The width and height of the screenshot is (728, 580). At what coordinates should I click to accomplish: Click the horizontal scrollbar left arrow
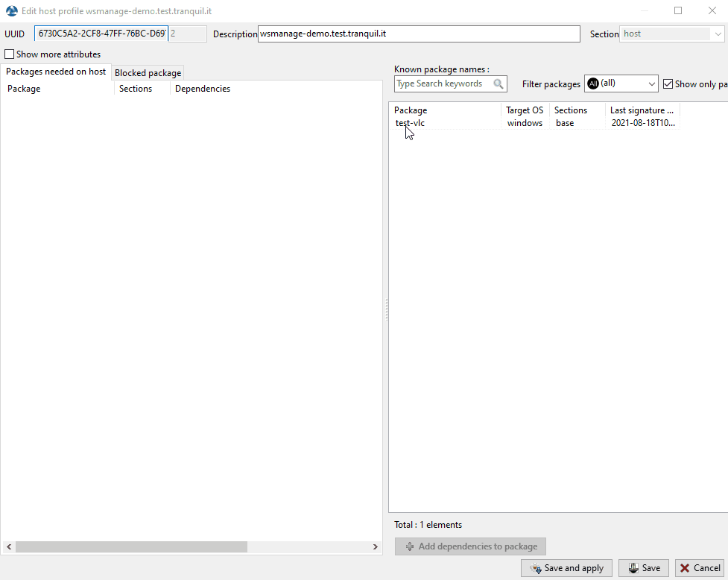[x=8, y=547]
